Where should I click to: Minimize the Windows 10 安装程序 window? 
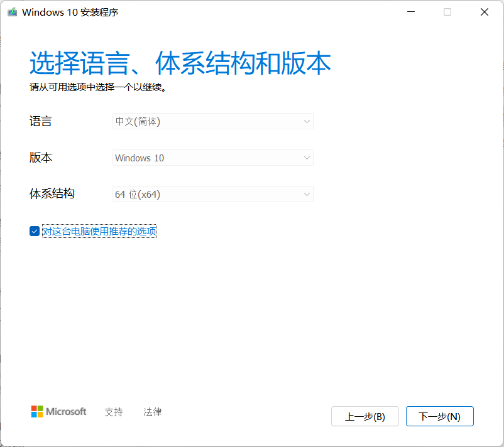pos(411,12)
